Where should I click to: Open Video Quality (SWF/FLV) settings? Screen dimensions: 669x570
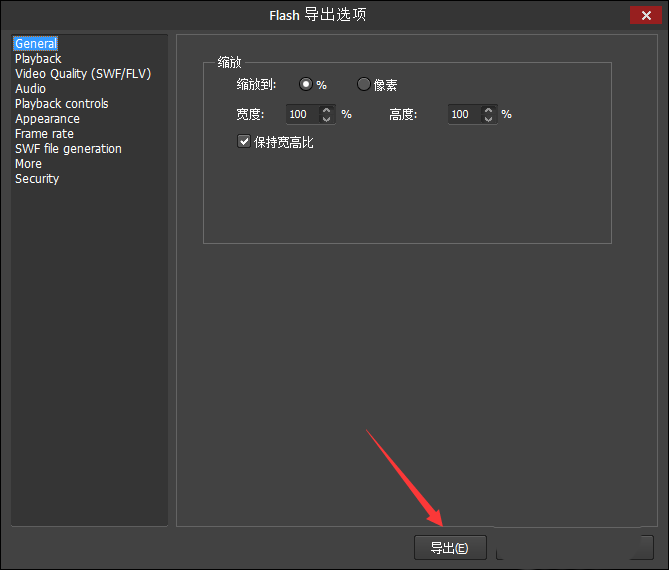pos(83,74)
